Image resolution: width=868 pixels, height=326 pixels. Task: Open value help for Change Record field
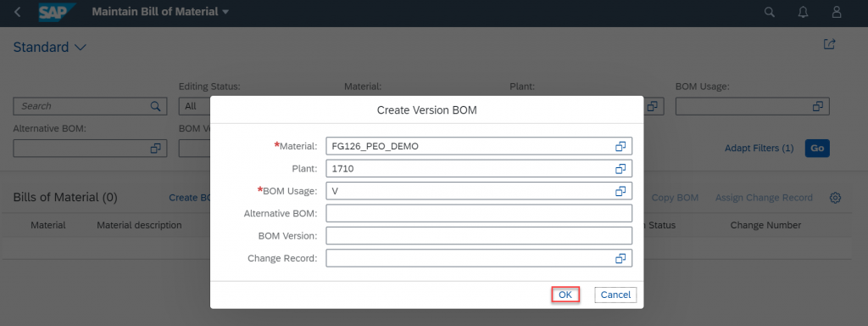620,258
